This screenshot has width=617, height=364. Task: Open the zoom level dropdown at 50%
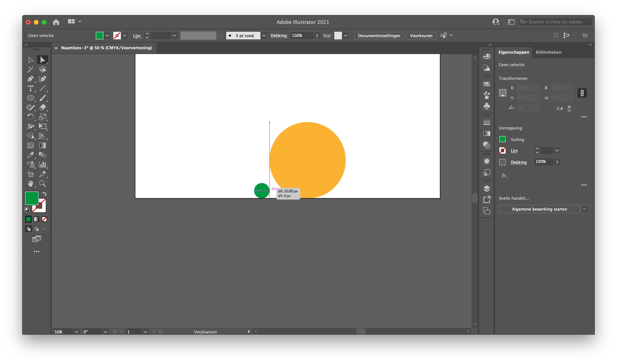pos(76,332)
